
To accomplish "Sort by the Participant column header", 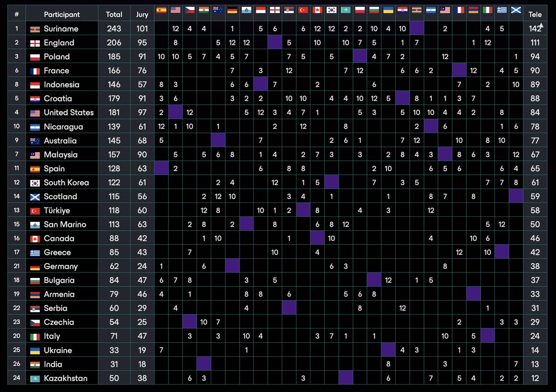I will 62,14.
